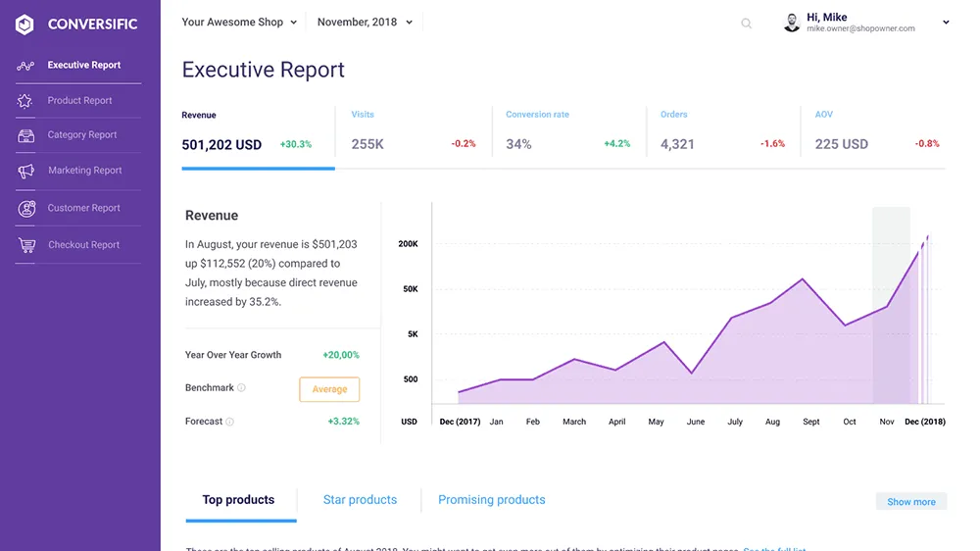Click the mike.owner@shopowner.com email text
The image size is (980, 551).
click(860, 28)
